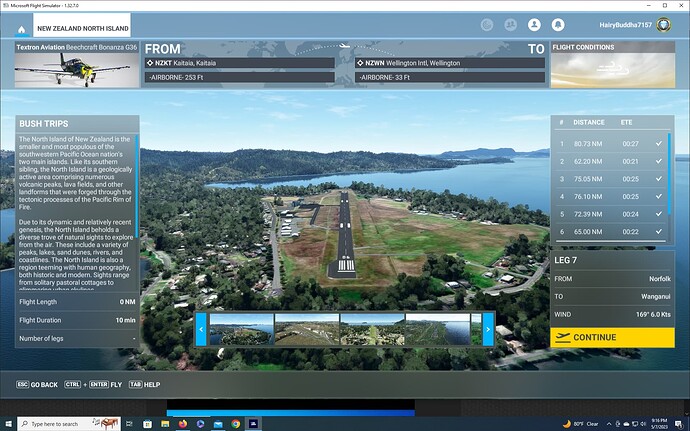The width and height of the screenshot is (690, 431).
Task: Open Google Chrome from the taskbar
Action: [x=236, y=424]
